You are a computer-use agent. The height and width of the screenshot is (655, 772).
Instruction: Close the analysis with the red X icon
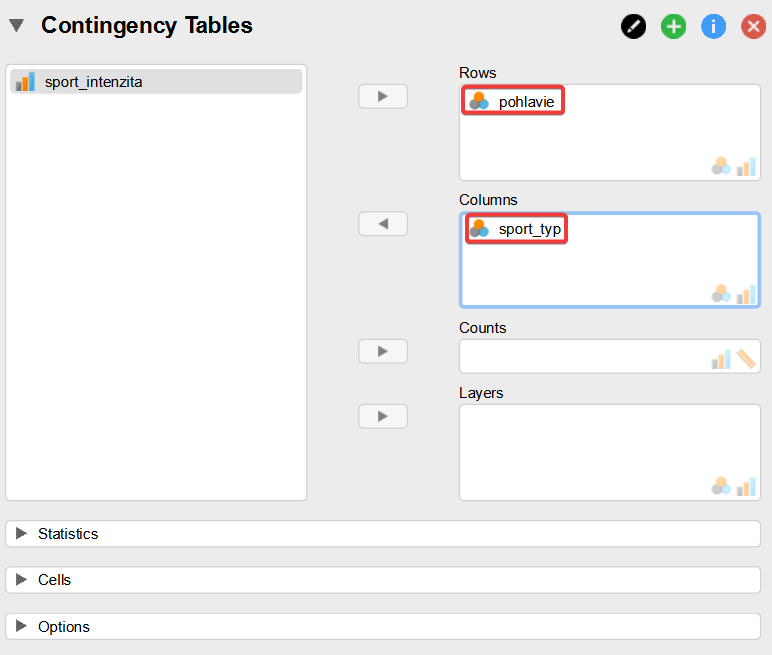[x=753, y=26]
